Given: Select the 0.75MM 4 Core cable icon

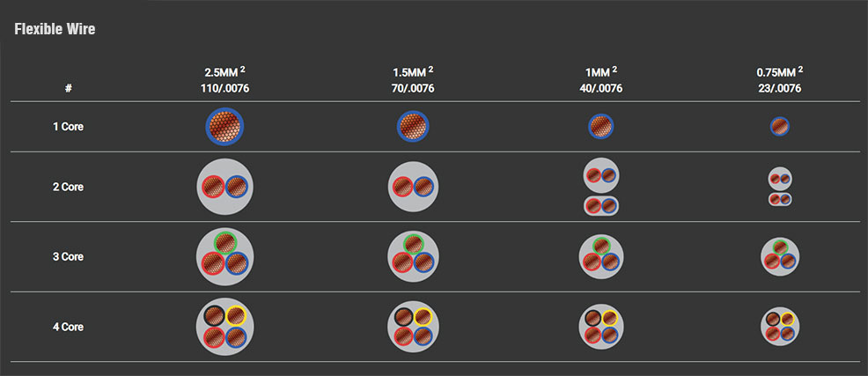Looking at the screenshot, I should pyautogui.click(x=780, y=327).
